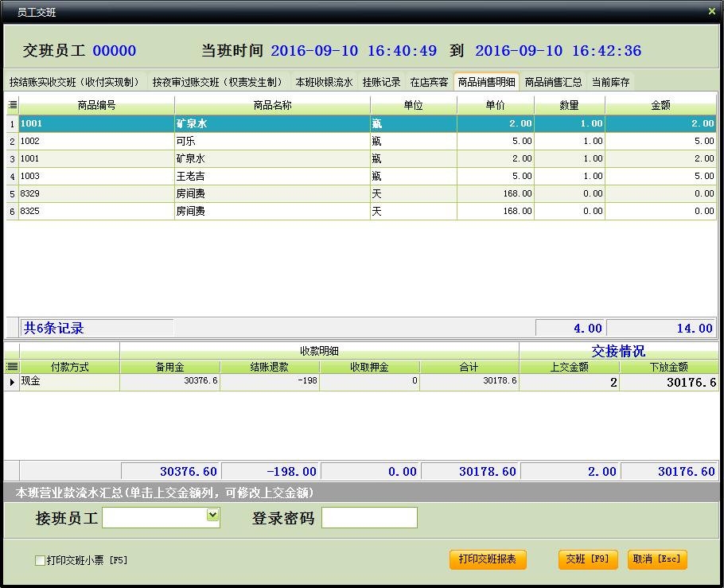Sort by 数量 column header
This screenshot has width=724, height=588.
pos(570,105)
